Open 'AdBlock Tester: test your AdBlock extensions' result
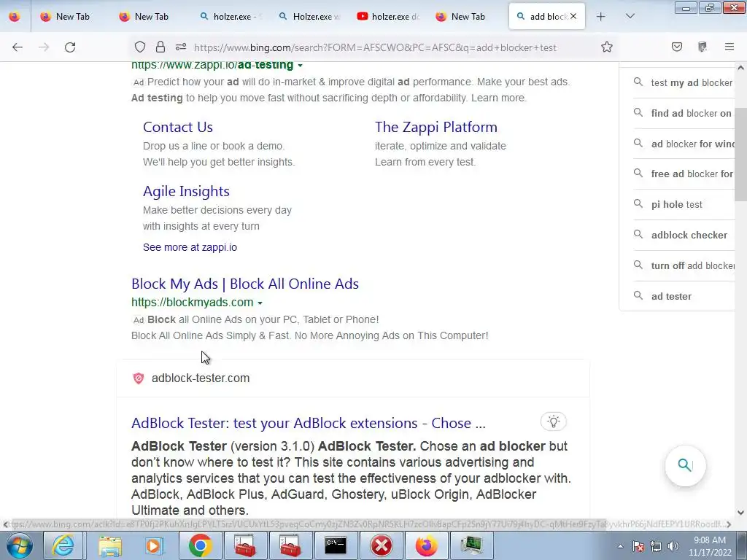 [309, 424]
